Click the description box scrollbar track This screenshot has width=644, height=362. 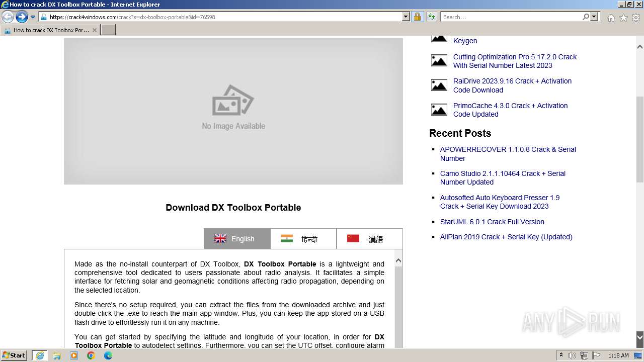[x=398, y=307]
